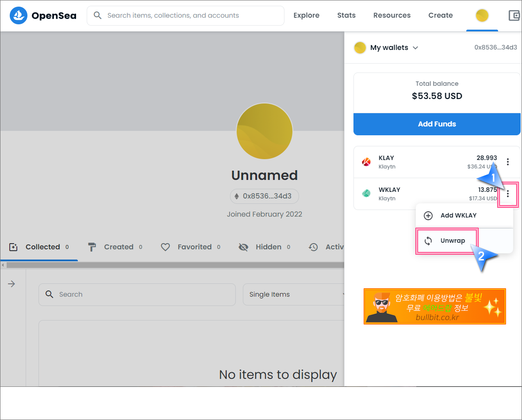Select Add WKLAY menu entry
Image resolution: width=522 pixels, height=420 pixels.
[x=464, y=216]
